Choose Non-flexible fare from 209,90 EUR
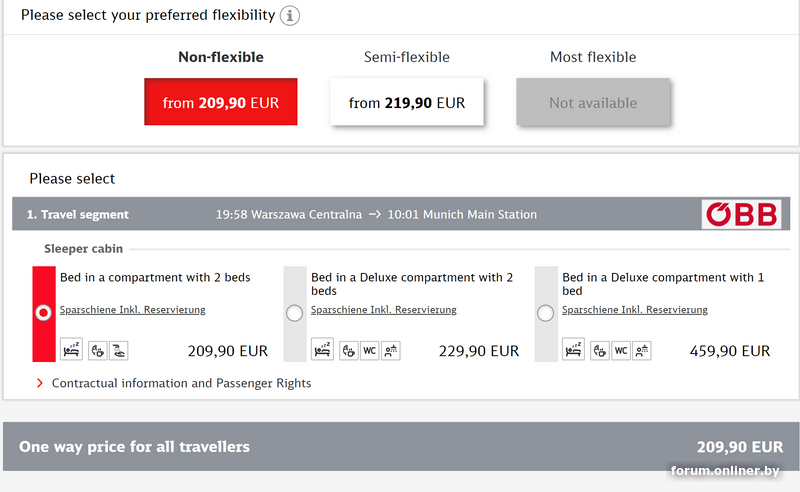The image size is (800, 492). (221, 103)
